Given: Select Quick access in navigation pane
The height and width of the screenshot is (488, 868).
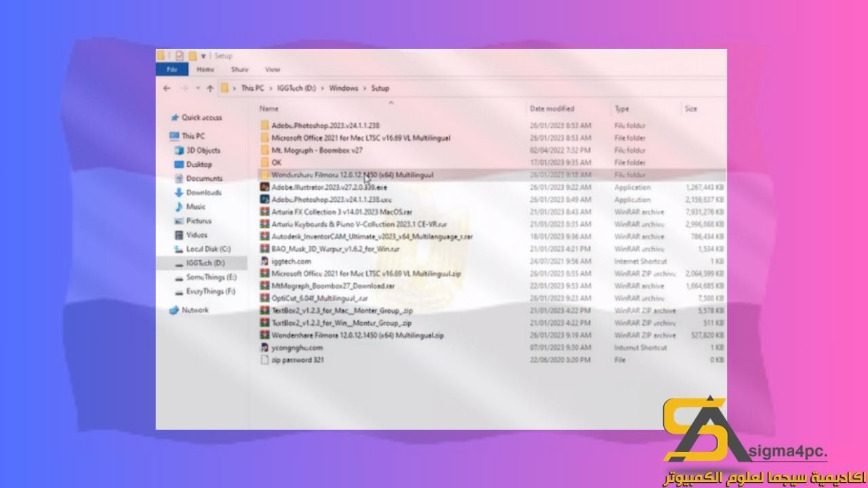Looking at the screenshot, I should click(x=201, y=117).
